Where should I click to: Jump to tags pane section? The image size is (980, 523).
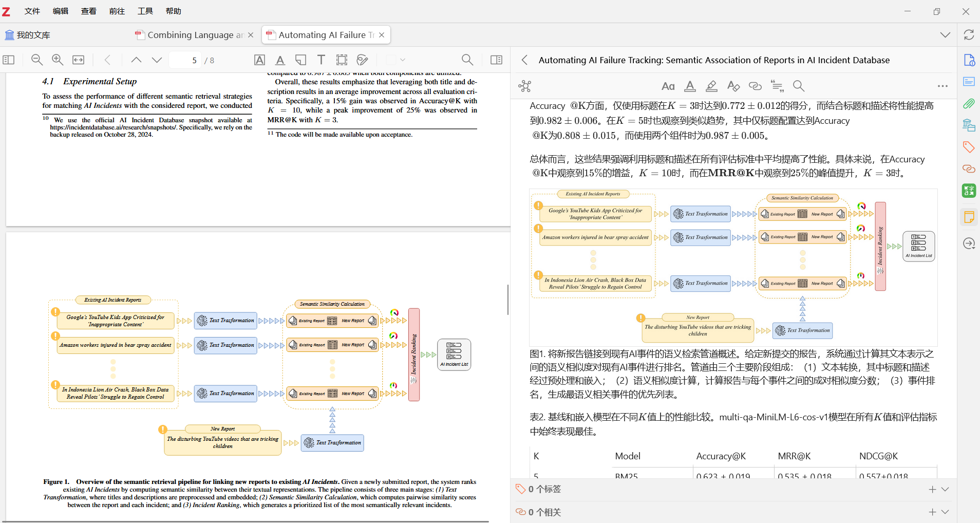[x=969, y=147]
